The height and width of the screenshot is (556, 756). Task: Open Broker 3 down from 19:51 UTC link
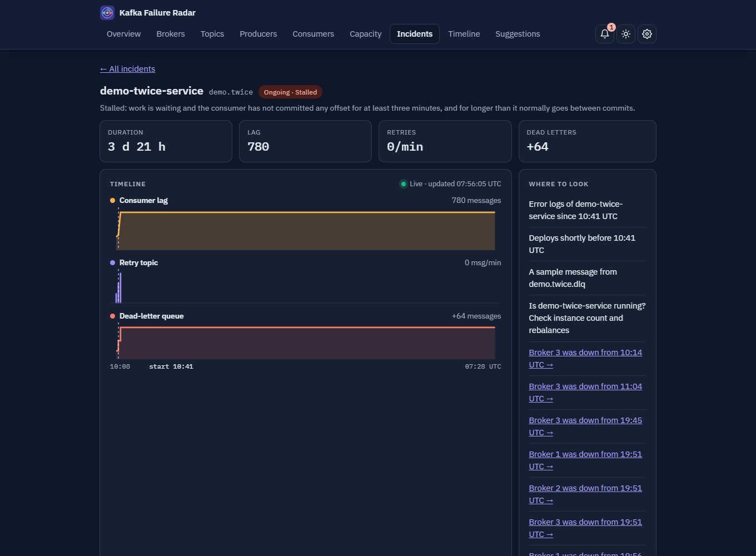(x=585, y=528)
